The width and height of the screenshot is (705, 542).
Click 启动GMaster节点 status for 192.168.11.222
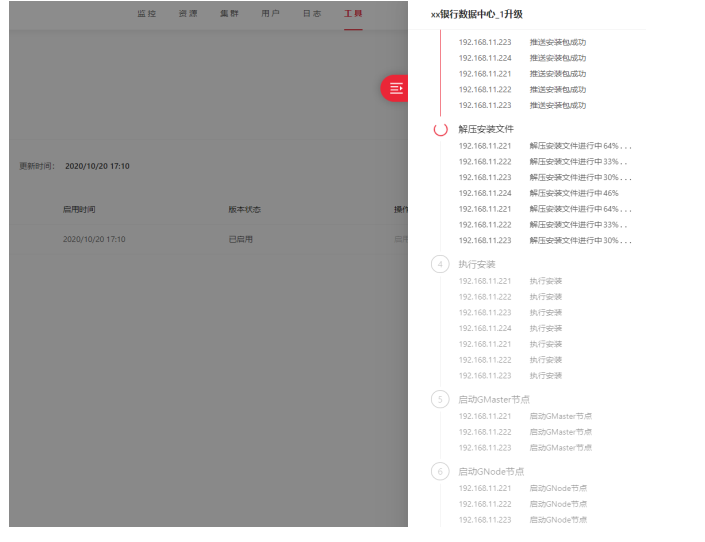pos(561,432)
